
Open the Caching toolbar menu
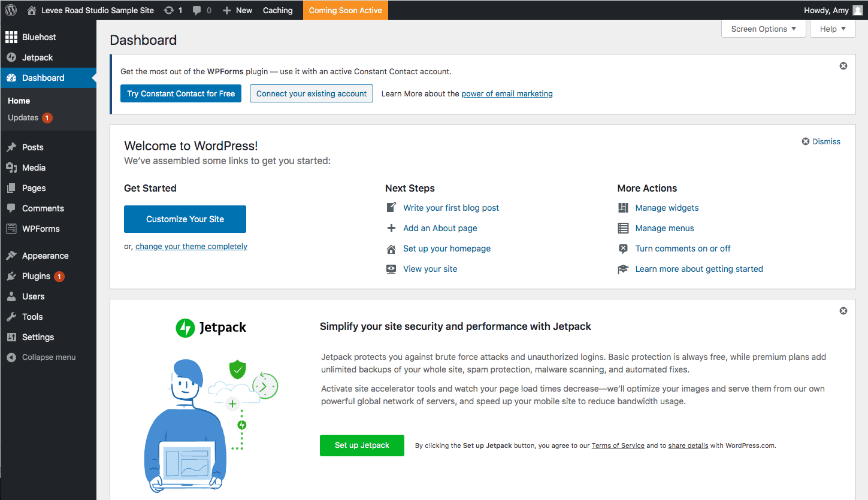pyautogui.click(x=278, y=10)
